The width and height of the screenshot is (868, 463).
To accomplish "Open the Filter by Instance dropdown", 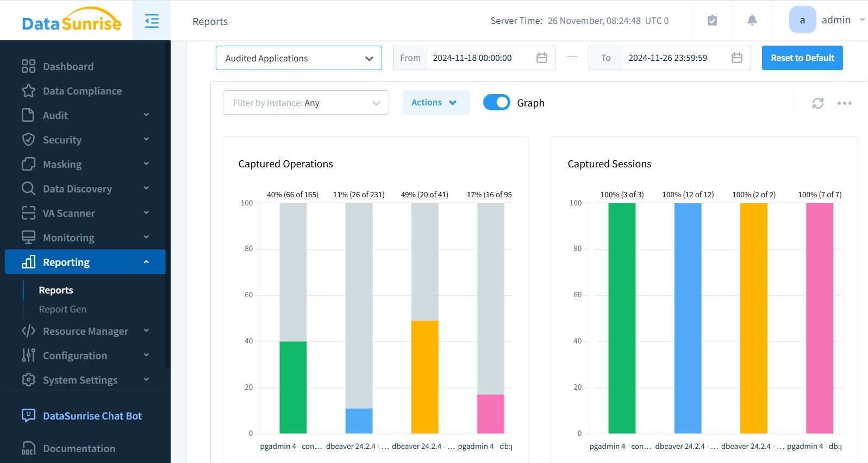I will click(305, 103).
